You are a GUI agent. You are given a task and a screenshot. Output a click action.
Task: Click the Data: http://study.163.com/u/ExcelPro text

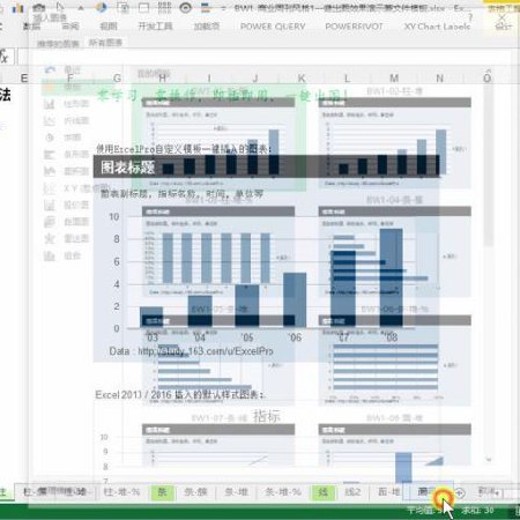click(191, 351)
